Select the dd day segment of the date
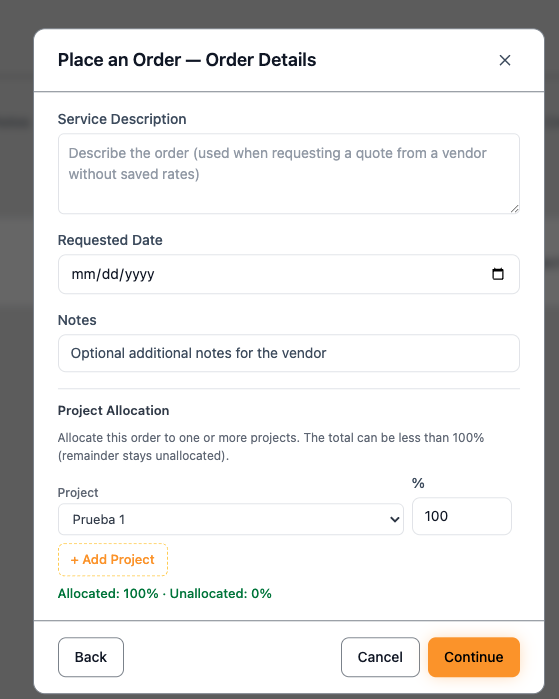 click(110, 274)
